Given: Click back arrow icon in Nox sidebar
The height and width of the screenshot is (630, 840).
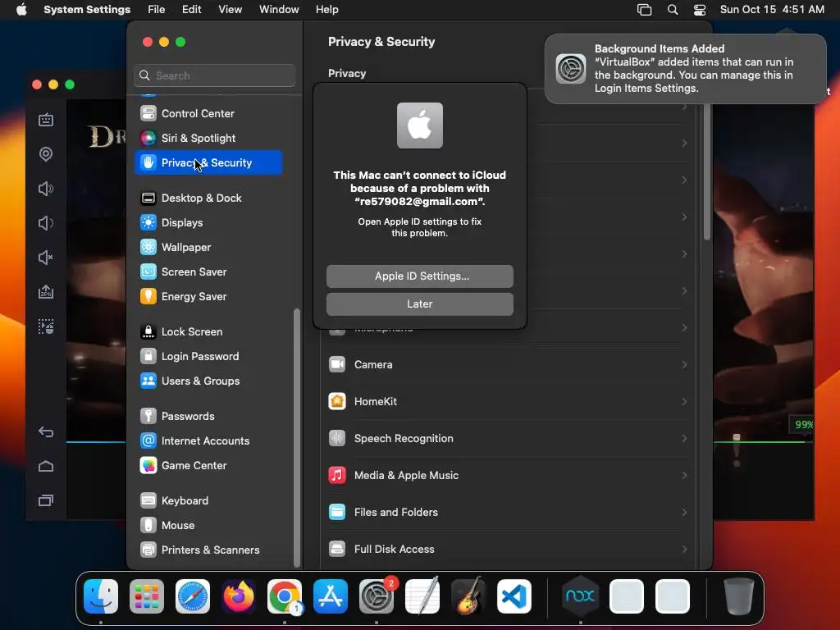Looking at the screenshot, I should (x=46, y=431).
